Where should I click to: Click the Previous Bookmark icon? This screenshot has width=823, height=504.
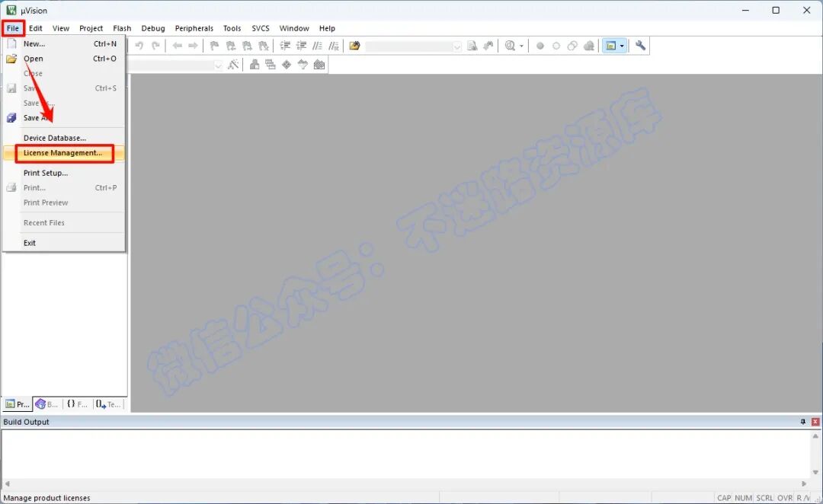click(x=230, y=46)
